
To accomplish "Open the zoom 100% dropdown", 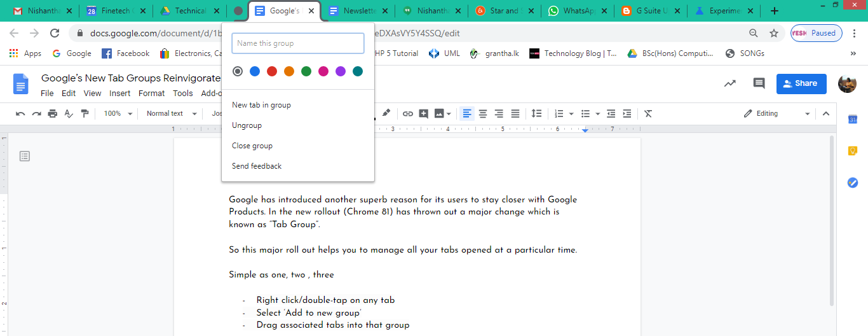I will pos(118,114).
